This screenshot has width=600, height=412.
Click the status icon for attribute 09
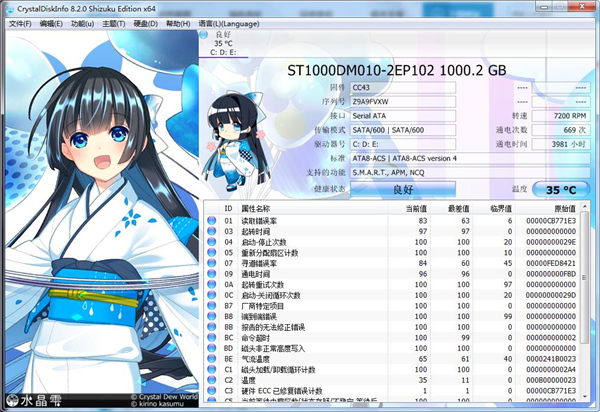tap(212, 274)
